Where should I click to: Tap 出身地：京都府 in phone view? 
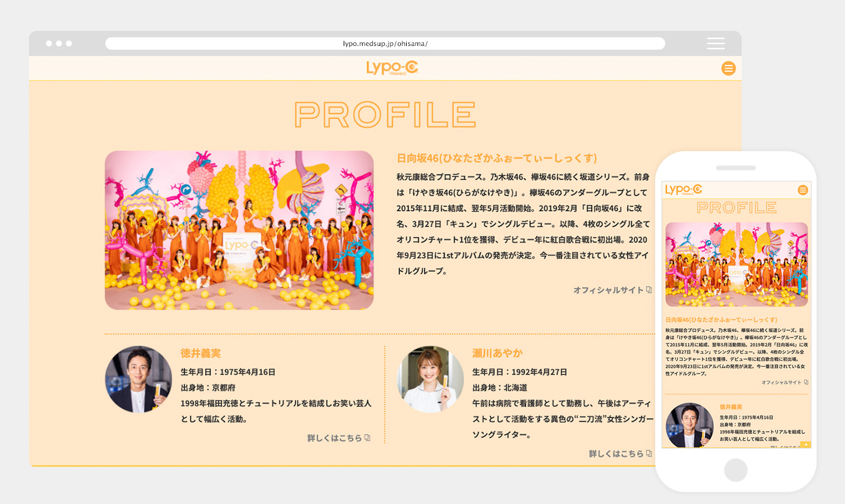735,425
